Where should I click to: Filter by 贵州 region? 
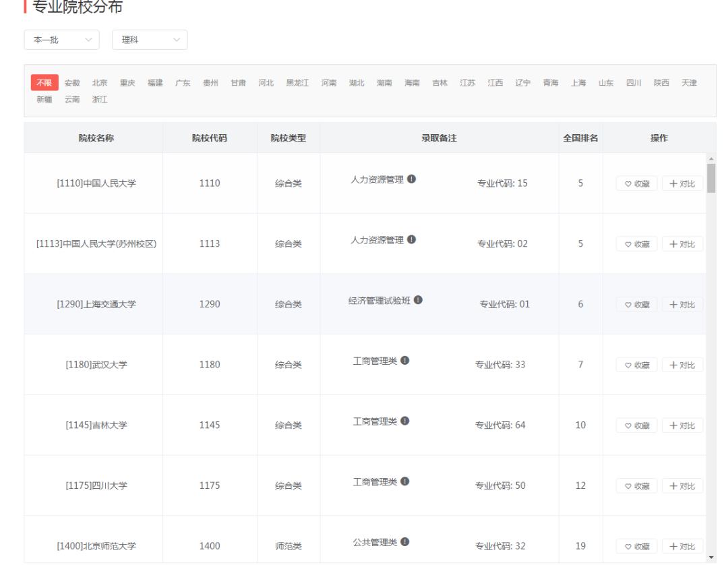(210, 83)
